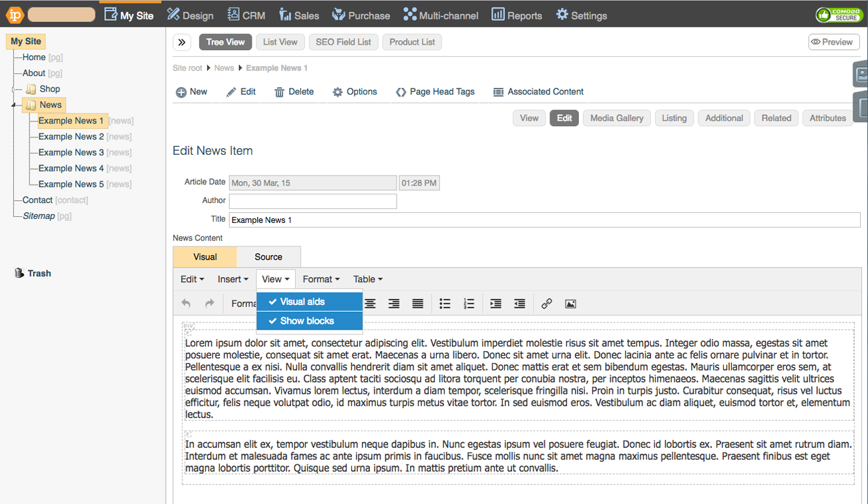Open the Reports menu in top bar

517,15
